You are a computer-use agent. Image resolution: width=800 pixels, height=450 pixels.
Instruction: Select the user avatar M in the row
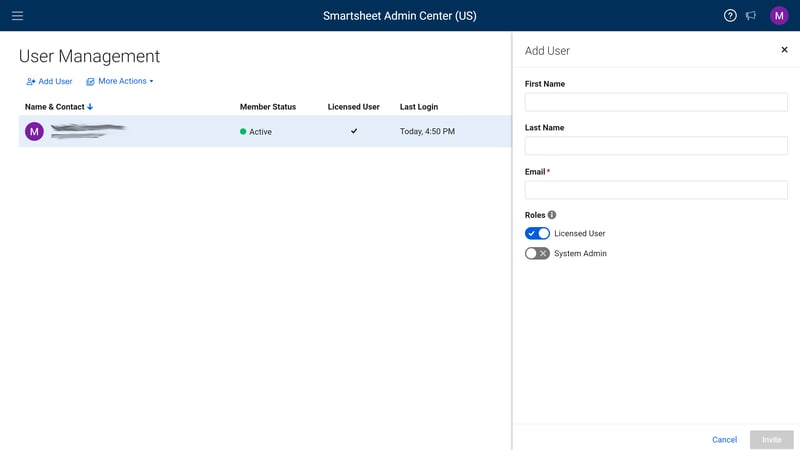click(34, 132)
